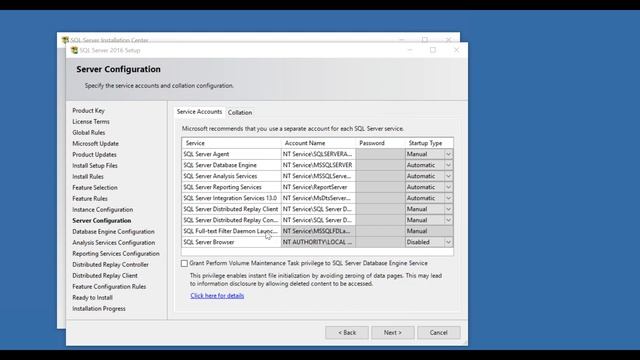640x360 pixels.
Task: Open Startup Type dropdown for SQL Server Analysis Services
Action: [x=448, y=176]
